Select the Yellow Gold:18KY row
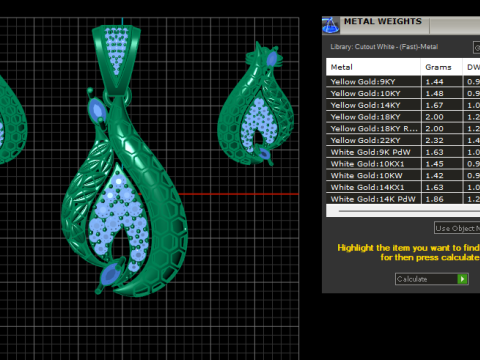 click(x=403, y=117)
